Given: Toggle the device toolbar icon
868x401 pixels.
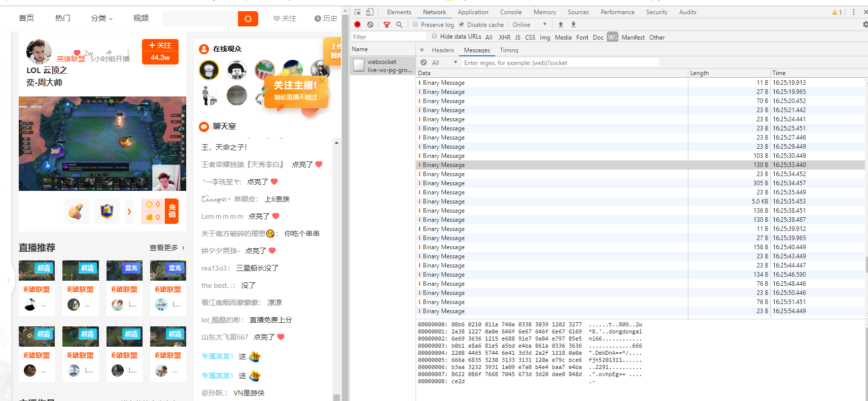Looking at the screenshot, I should (x=370, y=12).
